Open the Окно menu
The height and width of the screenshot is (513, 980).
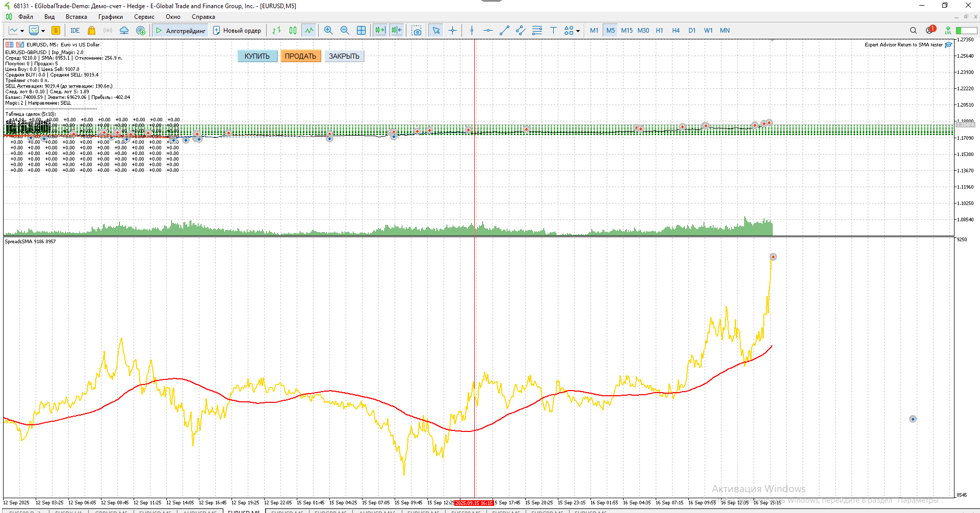[173, 17]
